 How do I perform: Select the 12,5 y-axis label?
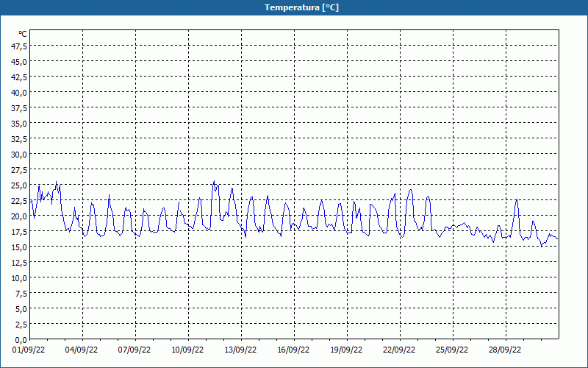[19, 263]
